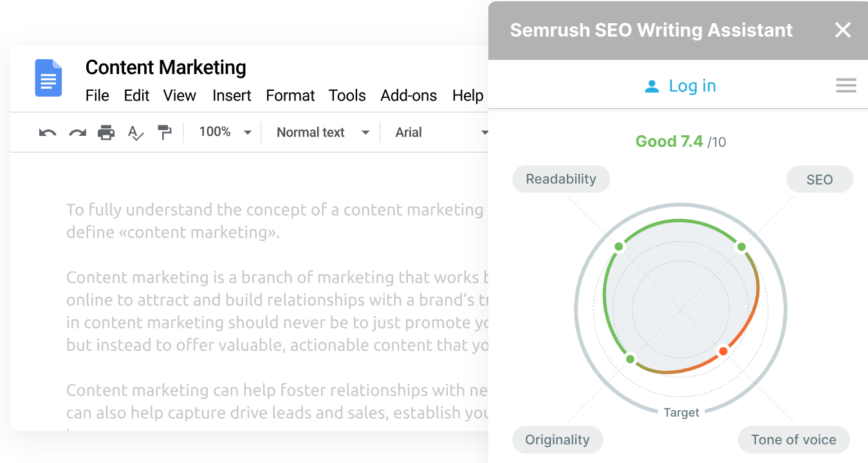Click the Log in link
This screenshot has width=868, height=463.
point(692,86)
